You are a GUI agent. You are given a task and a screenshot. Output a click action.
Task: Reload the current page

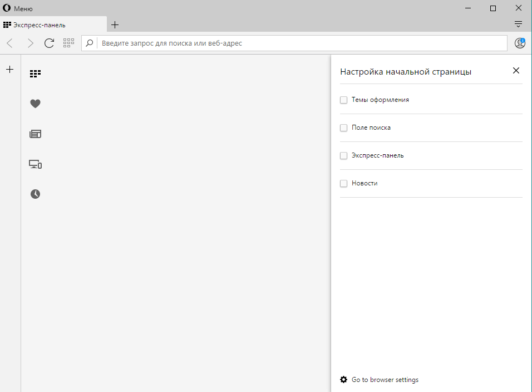[x=49, y=43]
